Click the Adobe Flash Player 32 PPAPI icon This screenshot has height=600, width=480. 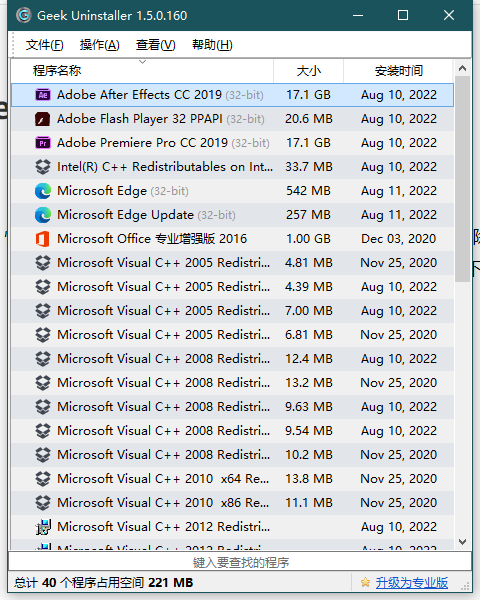pos(43,119)
